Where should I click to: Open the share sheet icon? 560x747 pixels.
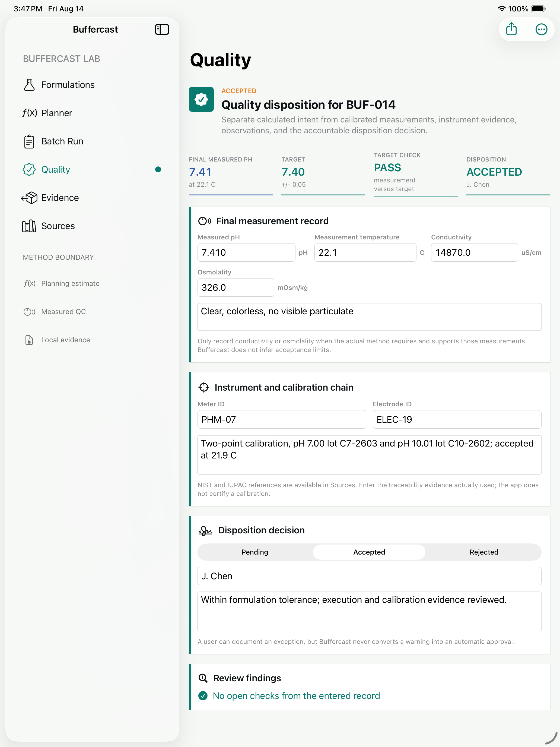[511, 29]
